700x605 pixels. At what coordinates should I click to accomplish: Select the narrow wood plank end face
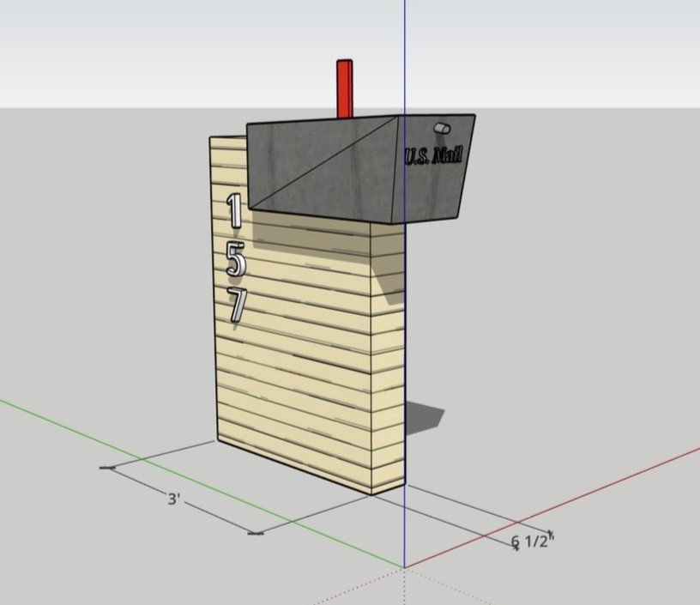click(388, 357)
